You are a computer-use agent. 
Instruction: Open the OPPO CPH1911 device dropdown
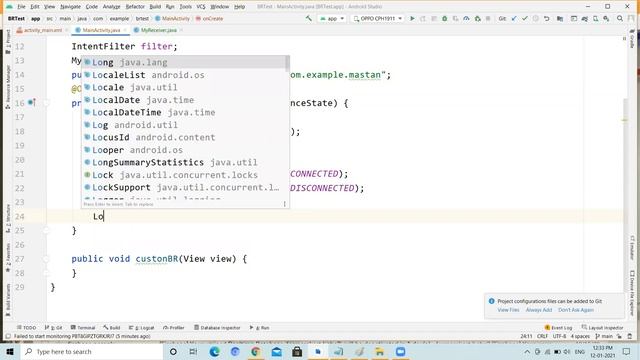(378, 18)
